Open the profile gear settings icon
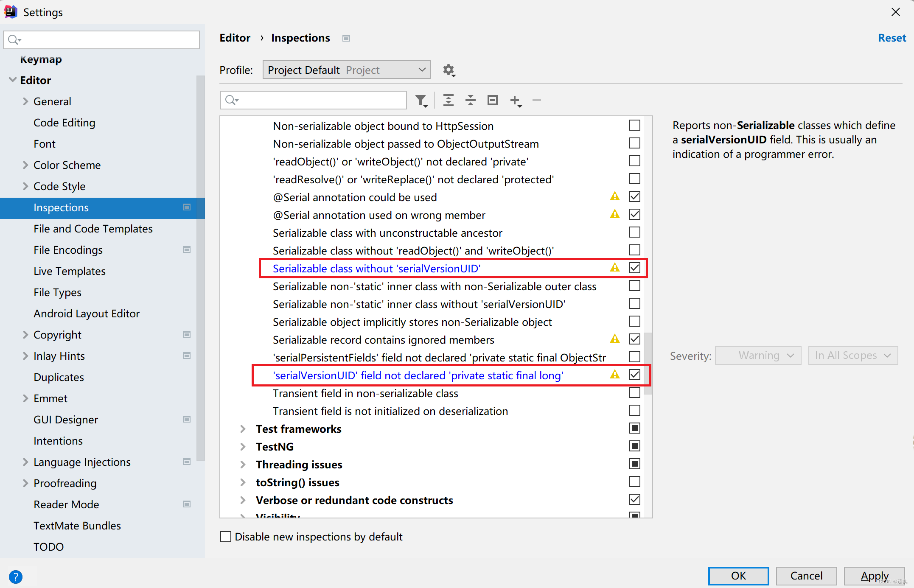Image resolution: width=914 pixels, height=588 pixels. click(x=449, y=70)
